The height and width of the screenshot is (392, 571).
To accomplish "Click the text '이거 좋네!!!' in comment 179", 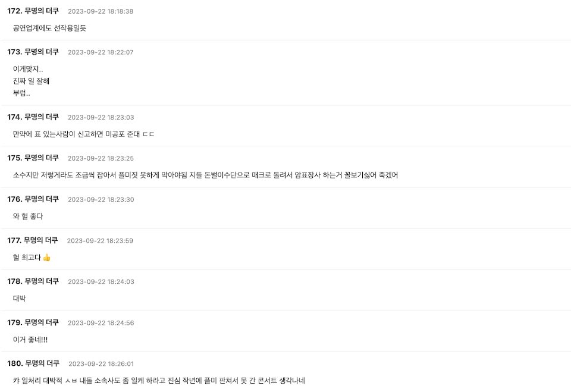I will tap(30, 340).
